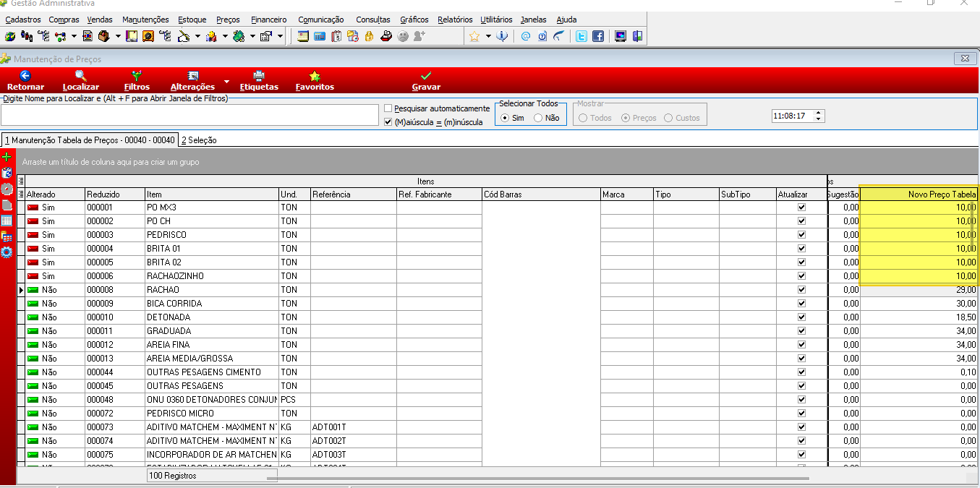Sort by the Item column header

click(211, 194)
